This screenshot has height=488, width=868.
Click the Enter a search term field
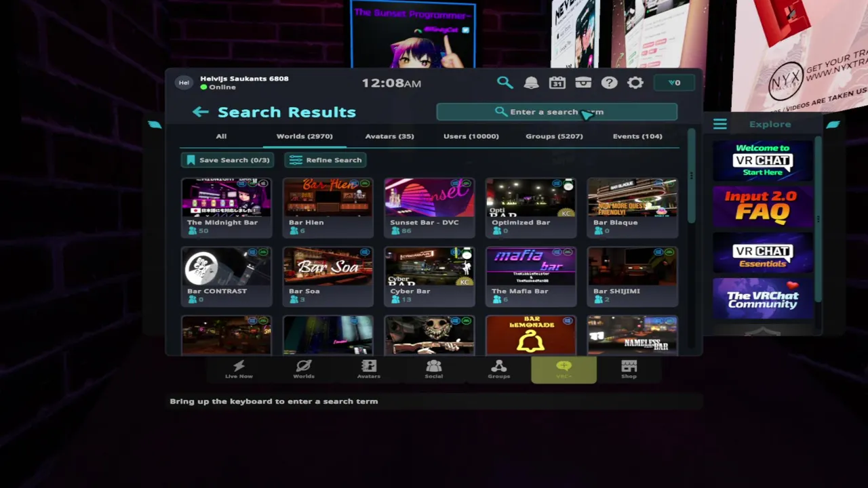tap(557, 112)
